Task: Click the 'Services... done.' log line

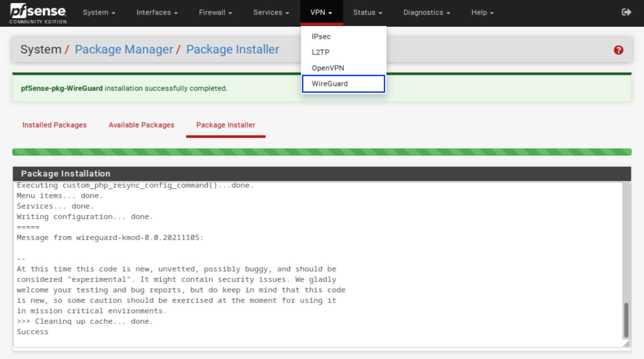Action: [x=55, y=206]
